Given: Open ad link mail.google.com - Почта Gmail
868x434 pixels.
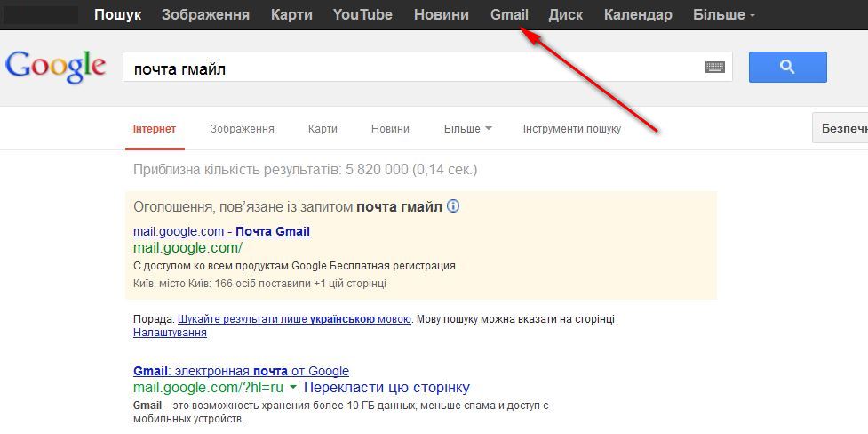Looking at the screenshot, I should click(x=221, y=231).
